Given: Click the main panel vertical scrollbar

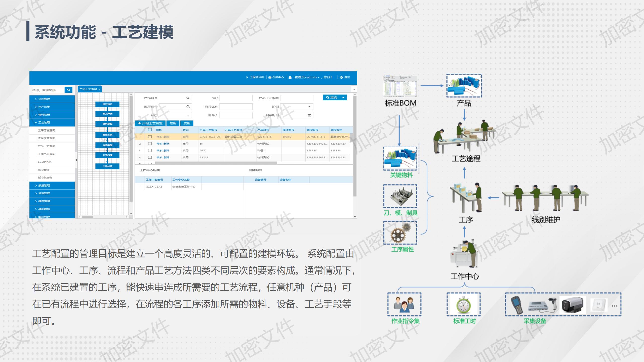Looking at the screenshot, I should click(x=355, y=146).
